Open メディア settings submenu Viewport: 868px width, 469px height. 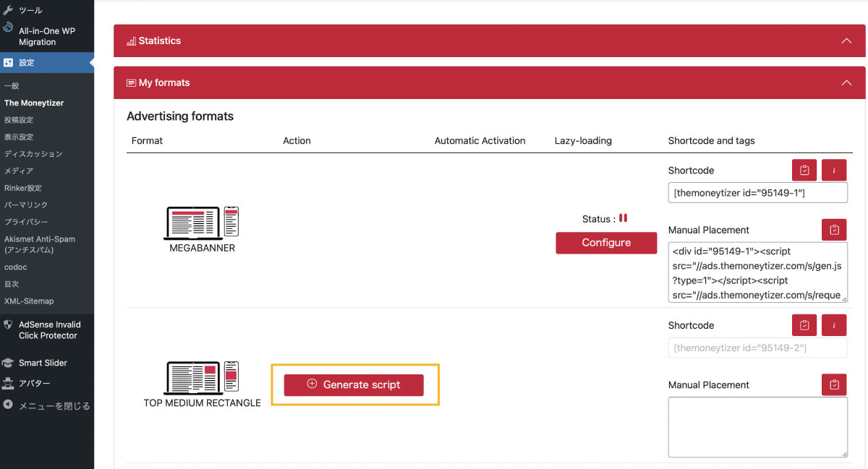coord(19,171)
